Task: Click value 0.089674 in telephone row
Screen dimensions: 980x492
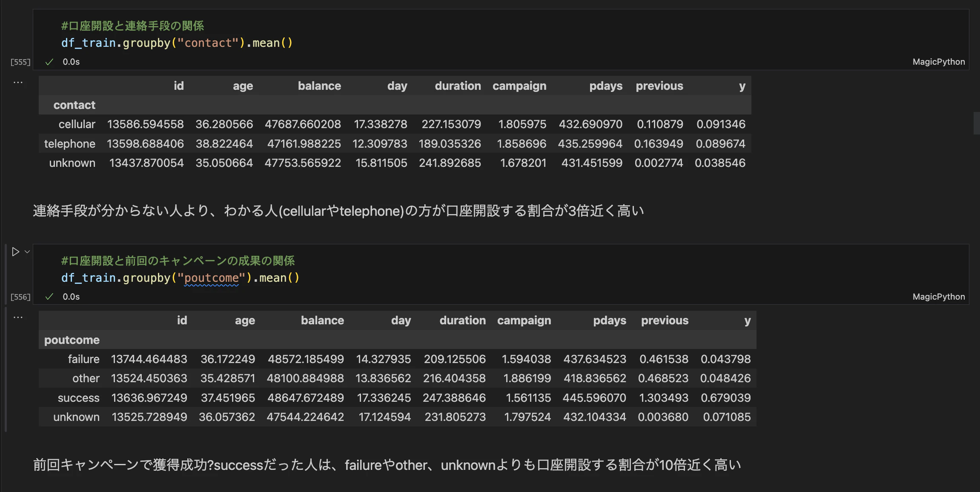Action: pyautogui.click(x=720, y=144)
